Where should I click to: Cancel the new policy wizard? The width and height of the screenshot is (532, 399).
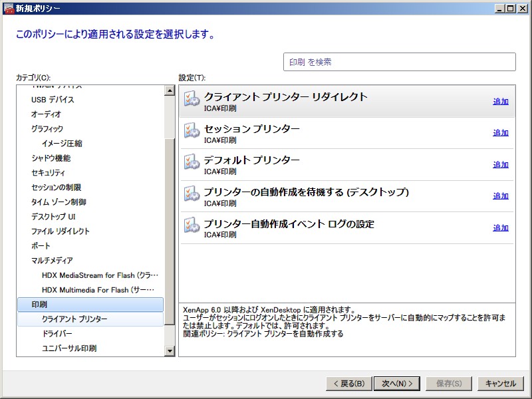click(500, 384)
